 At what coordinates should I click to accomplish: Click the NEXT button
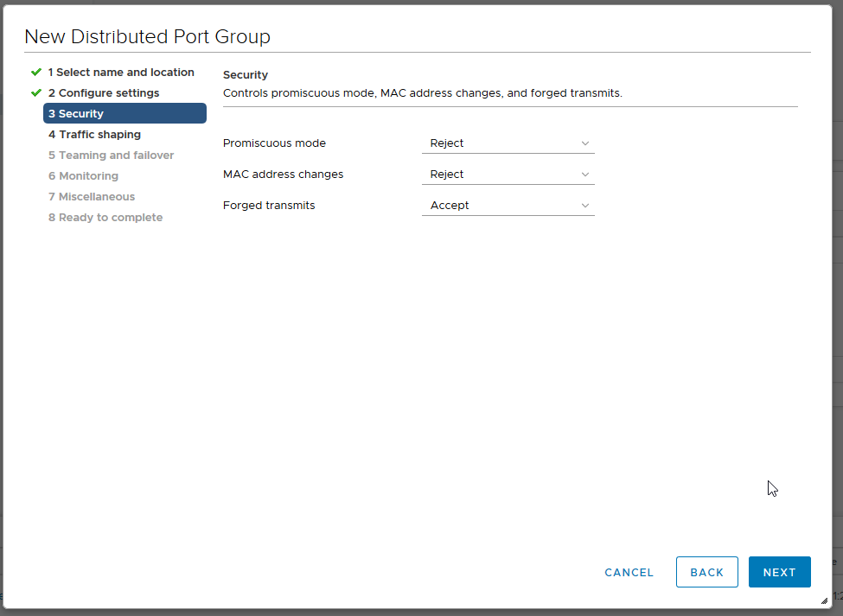coord(779,572)
